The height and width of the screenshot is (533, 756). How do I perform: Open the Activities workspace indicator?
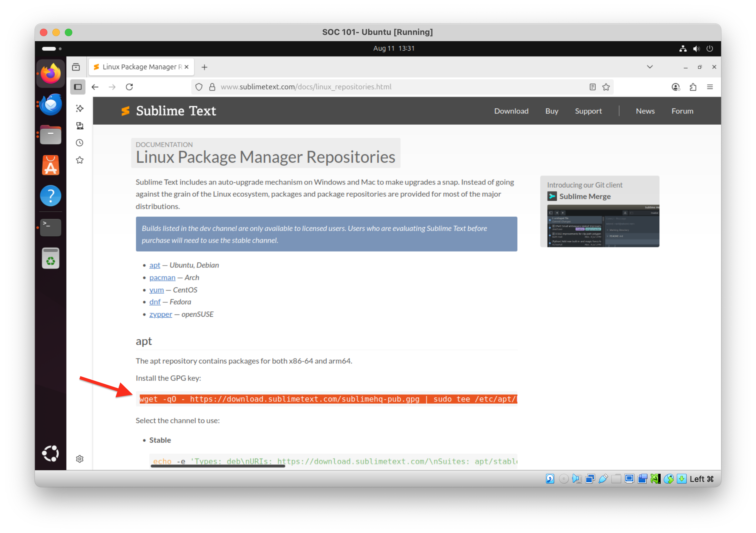52,49
